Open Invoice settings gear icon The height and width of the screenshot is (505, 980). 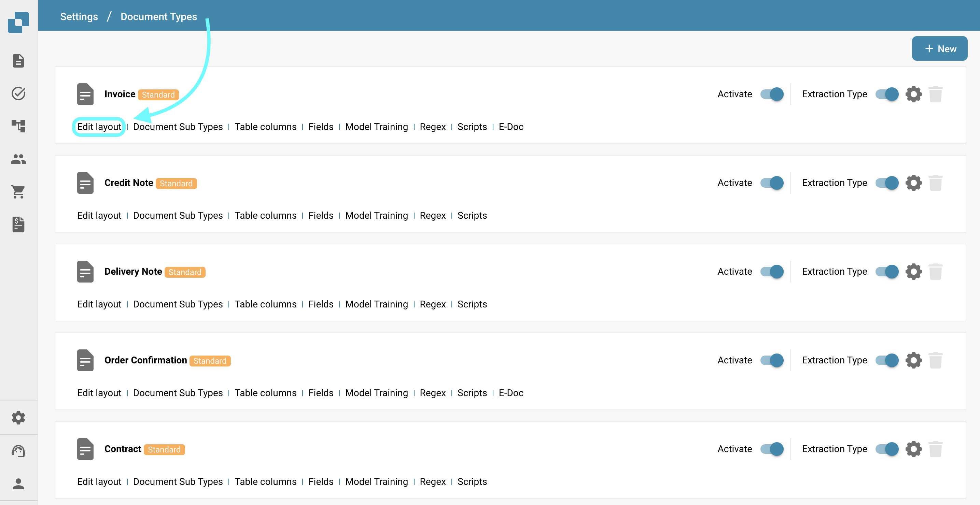pos(913,94)
